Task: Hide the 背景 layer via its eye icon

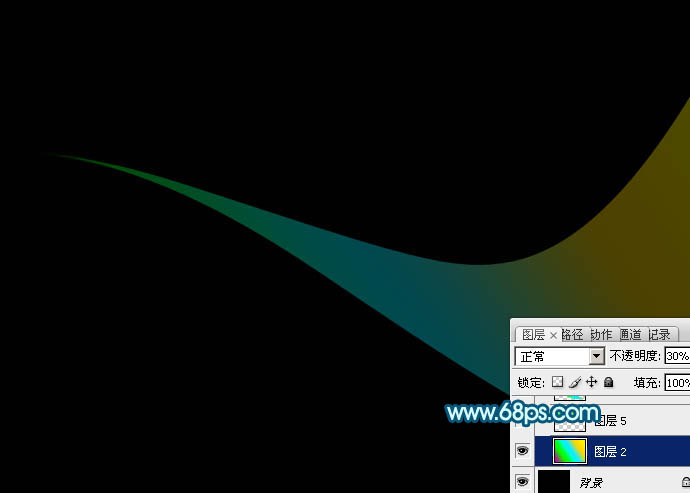Action: (x=522, y=481)
